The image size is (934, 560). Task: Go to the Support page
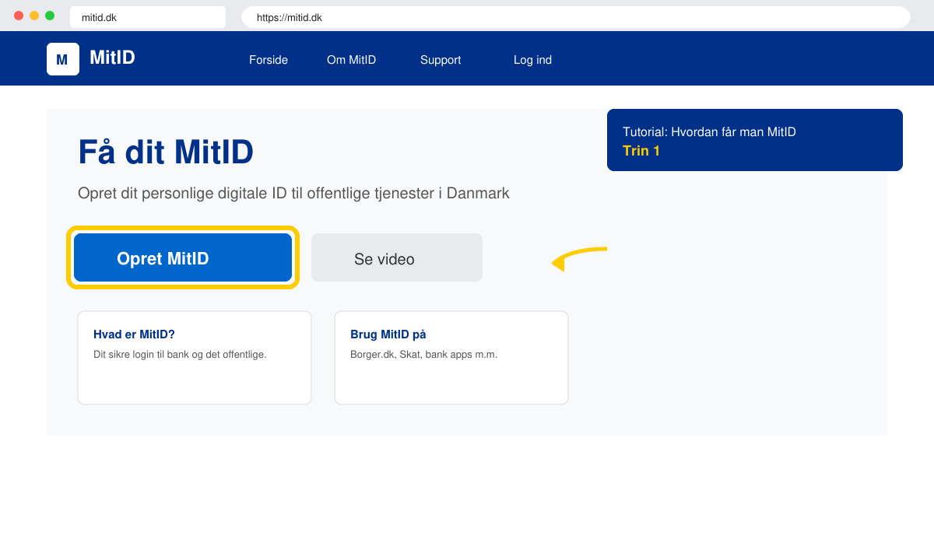point(441,60)
